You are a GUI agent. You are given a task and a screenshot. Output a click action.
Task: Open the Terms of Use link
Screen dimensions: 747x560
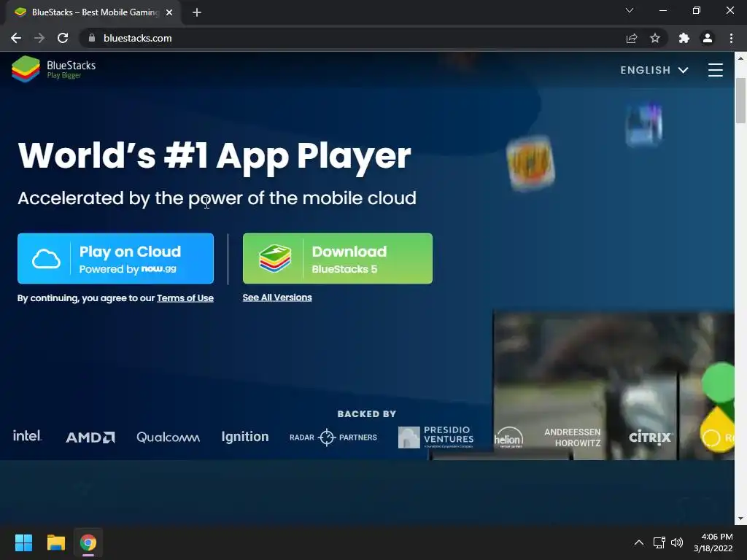[185, 298]
